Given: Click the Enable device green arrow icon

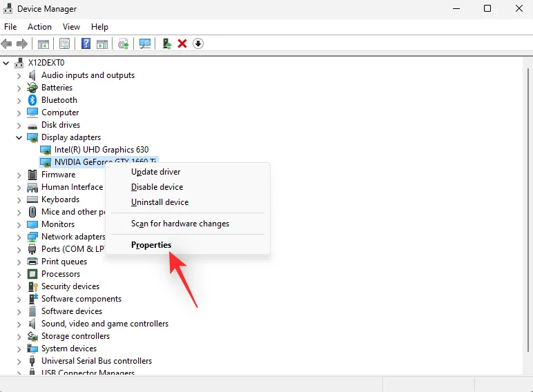Looking at the screenshot, I should 166,43.
